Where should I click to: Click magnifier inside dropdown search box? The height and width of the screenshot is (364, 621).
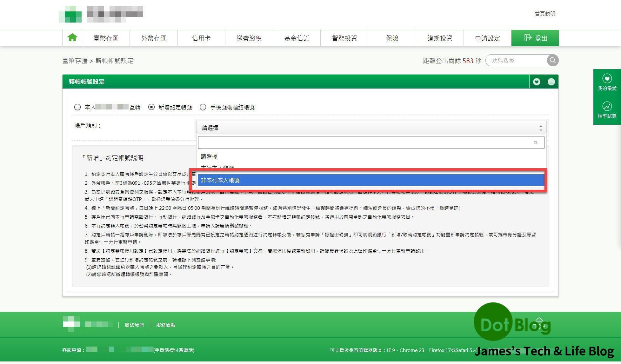click(535, 142)
